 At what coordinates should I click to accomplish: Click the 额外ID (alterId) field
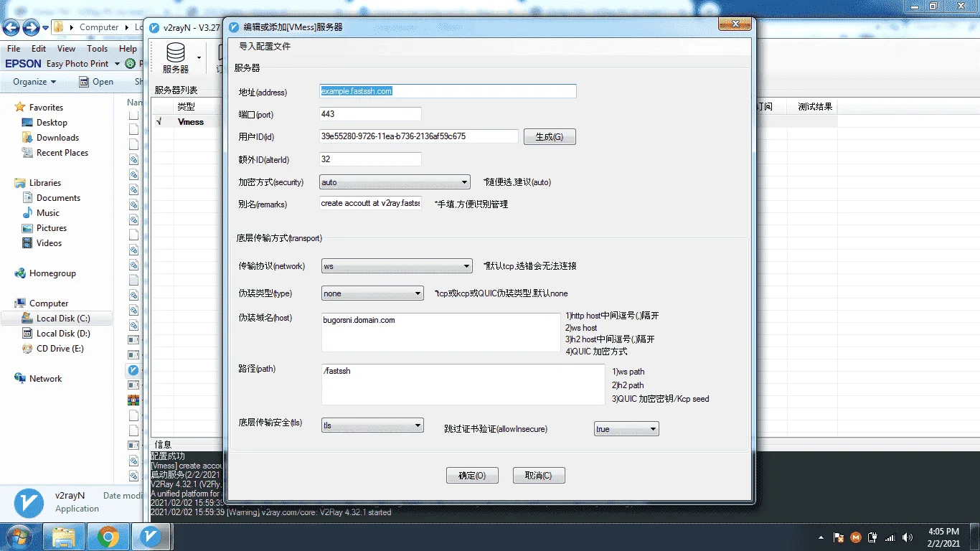click(370, 159)
